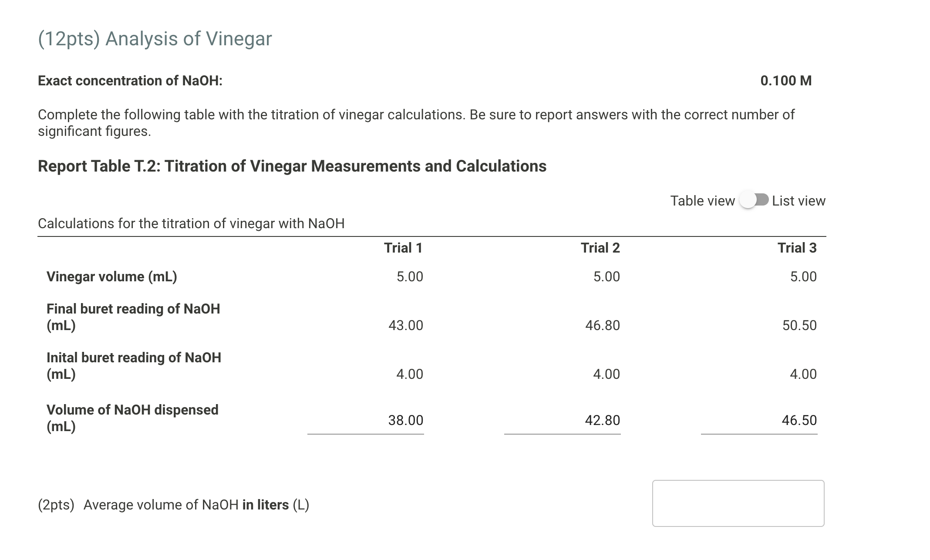Screen dimensions: 930x560
Task: Select the List view label
Action: 799,201
